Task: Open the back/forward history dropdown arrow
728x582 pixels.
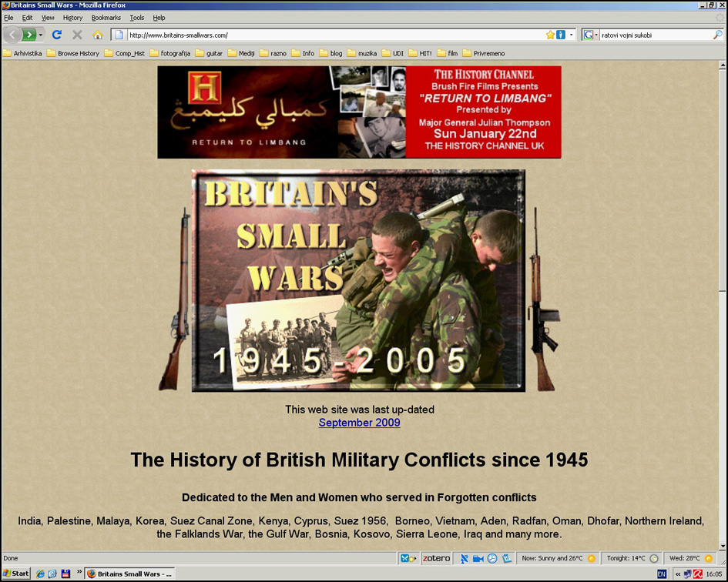Action: tap(41, 35)
